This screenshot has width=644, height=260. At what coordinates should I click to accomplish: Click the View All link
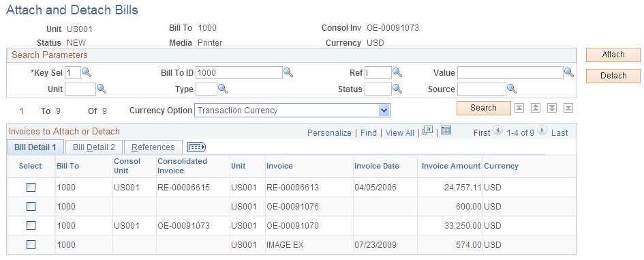point(400,133)
